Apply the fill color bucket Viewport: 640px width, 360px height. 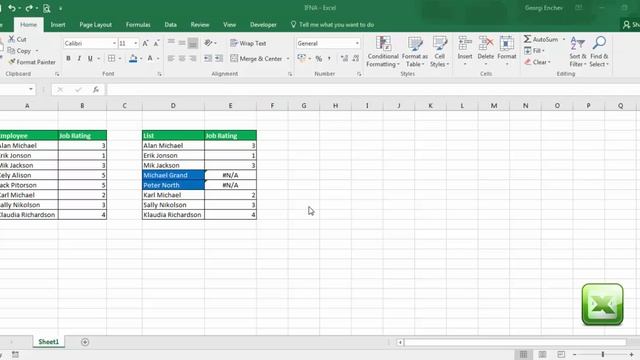(x=133, y=58)
